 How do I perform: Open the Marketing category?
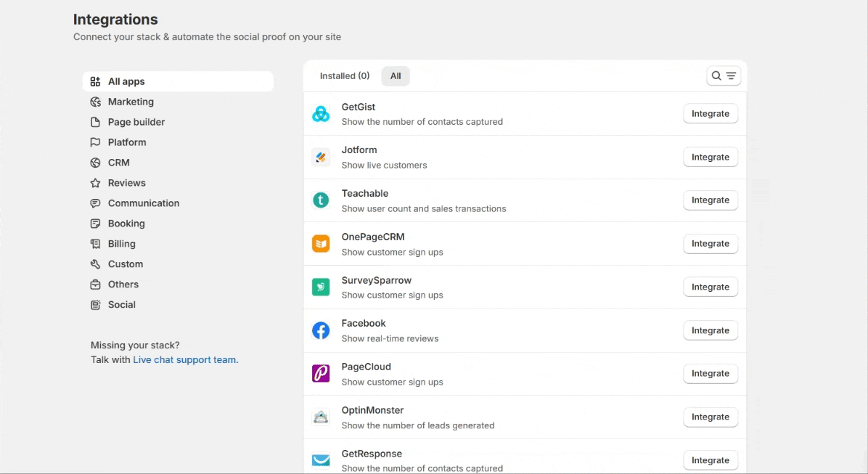coord(131,102)
